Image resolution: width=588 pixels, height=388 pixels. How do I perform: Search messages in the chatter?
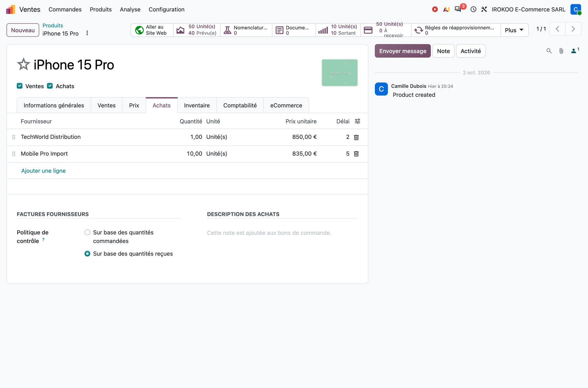click(x=549, y=51)
